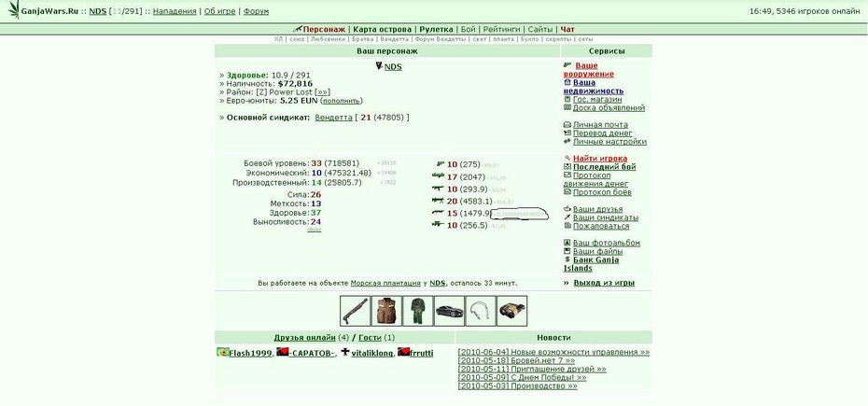
Task: Click the icon before Ваши синдикаты
Action: (567, 217)
